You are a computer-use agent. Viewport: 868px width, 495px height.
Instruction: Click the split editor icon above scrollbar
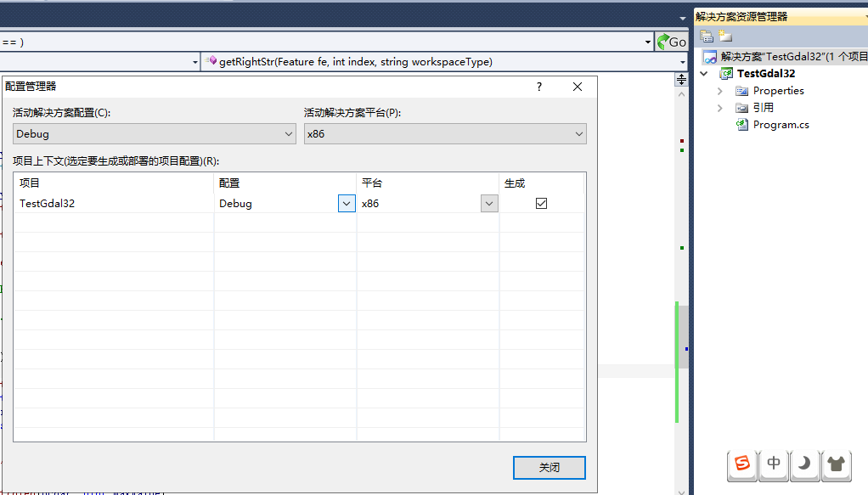click(x=681, y=80)
